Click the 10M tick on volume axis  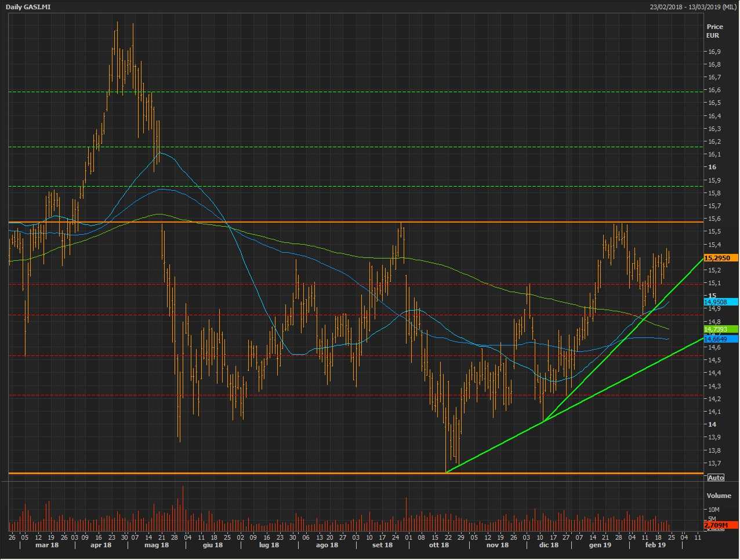(713, 510)
